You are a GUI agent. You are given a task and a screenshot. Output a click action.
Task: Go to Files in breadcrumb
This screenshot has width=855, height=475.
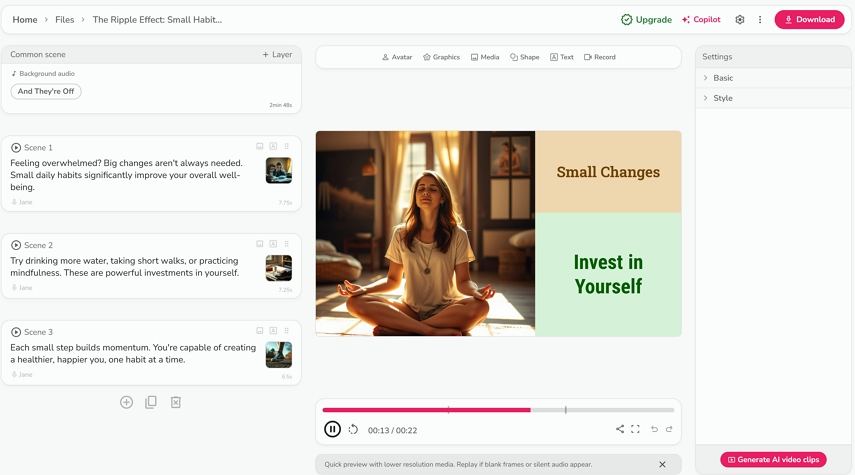click(64, 20)
